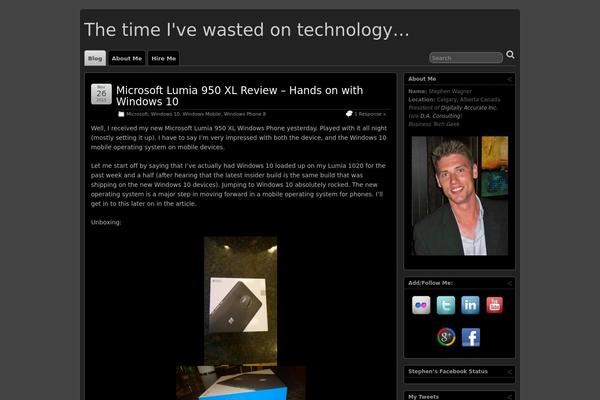Open the Hire Me tab
The image size is (600, 400).
click(x=163, y=58)
